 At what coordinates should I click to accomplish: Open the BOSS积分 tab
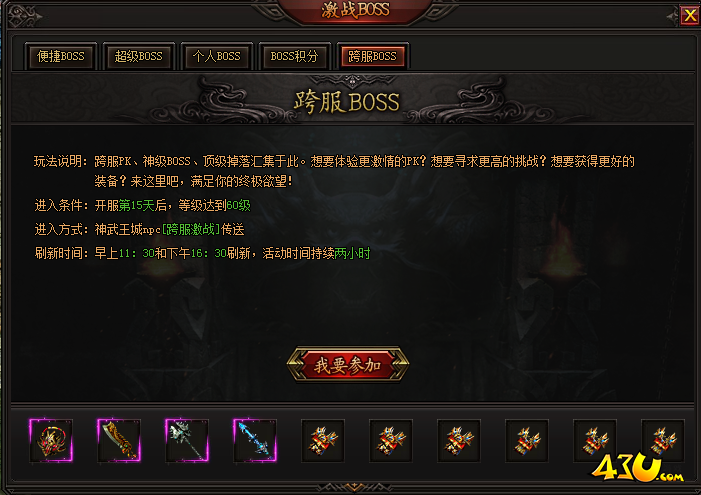[x=294, y=56]
